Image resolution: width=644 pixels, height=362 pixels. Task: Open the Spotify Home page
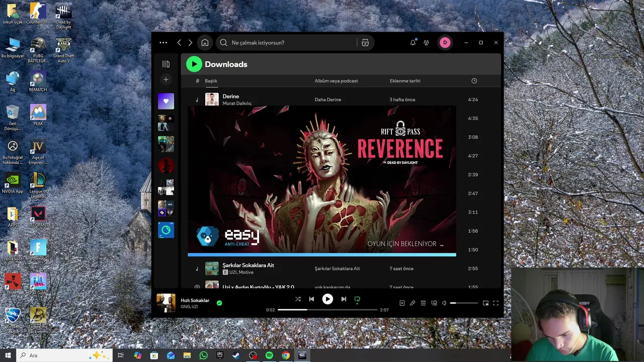205,43
